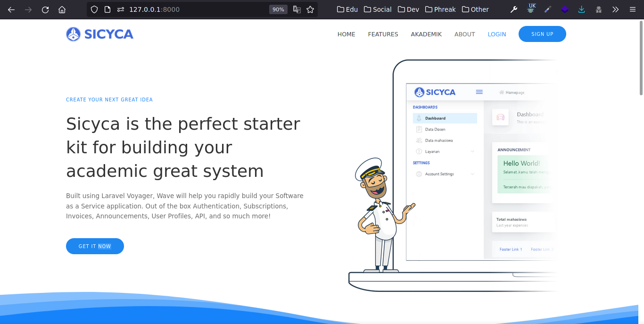Click the GET IT NOW button
This screenshot has width=644, height=324.
[x=95, y=246]
